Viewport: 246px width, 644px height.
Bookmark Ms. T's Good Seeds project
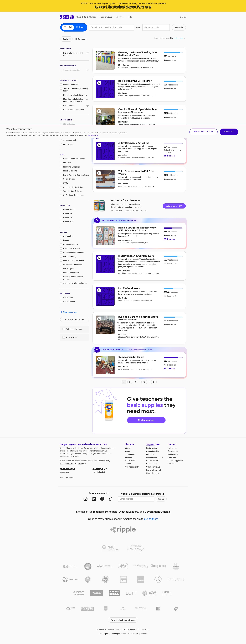pyautogui.click(x=99, y=290)
